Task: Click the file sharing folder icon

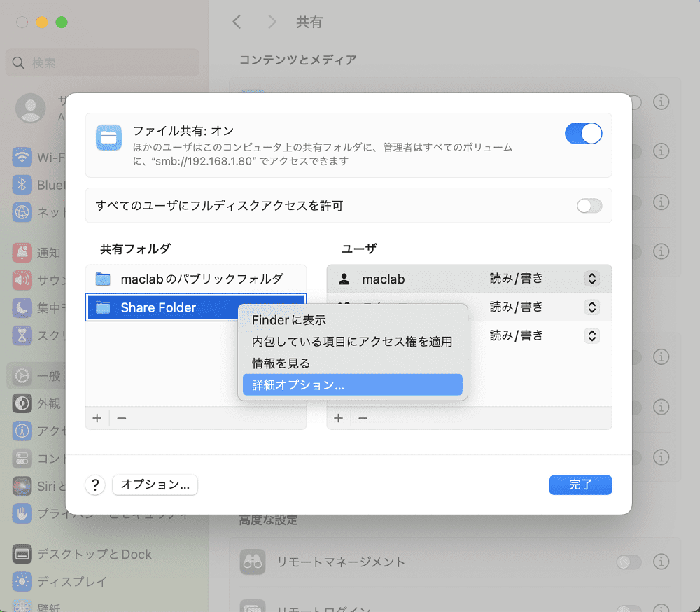Action: click(x=109, y=137)
